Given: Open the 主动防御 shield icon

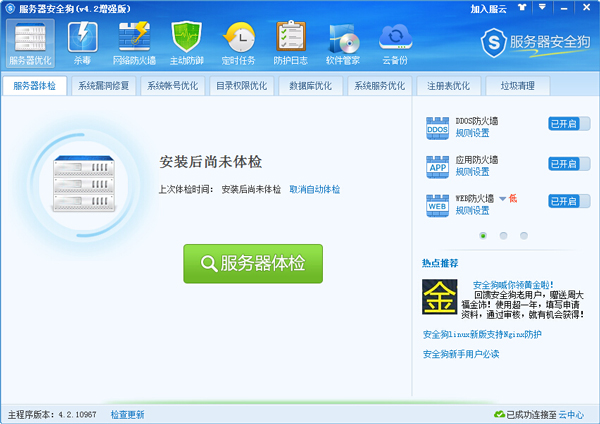Looking at the screenshot, I should 186,44.
